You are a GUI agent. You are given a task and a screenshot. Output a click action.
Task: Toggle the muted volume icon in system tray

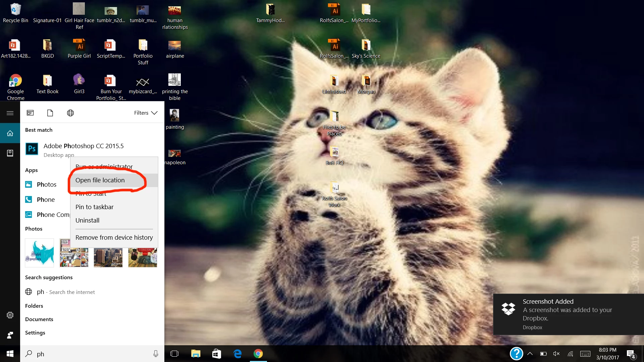[556, 354]
